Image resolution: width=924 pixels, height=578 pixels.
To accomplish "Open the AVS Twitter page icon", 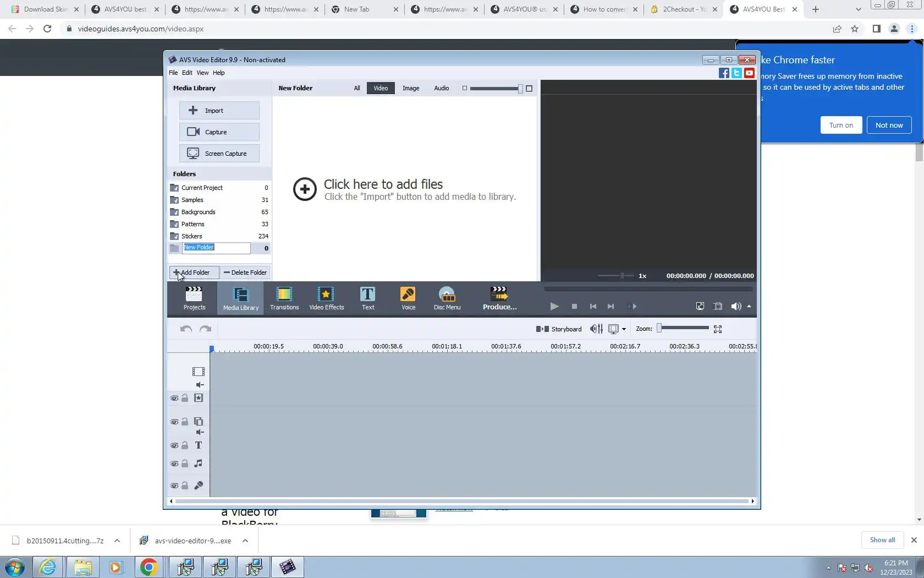I will 736,73.
